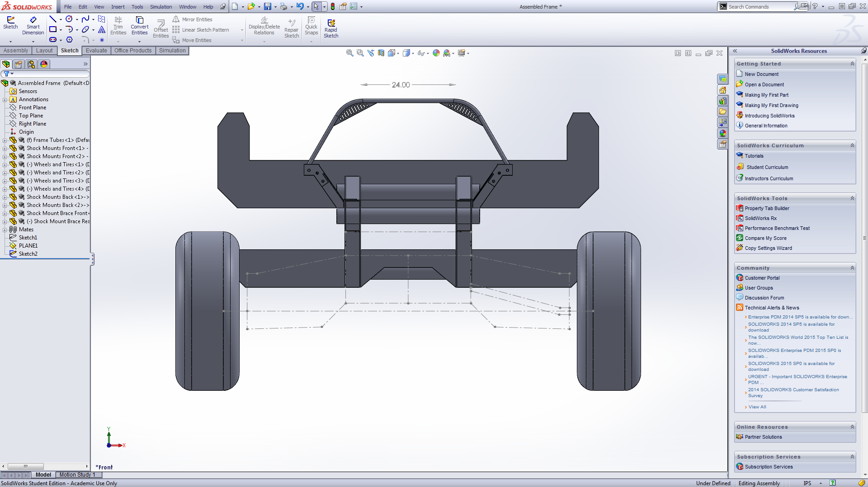Image resolution: width=868 pixels, height=487 pixels.
Task: Open the DisplayManager tab icon
Action: 44,64
